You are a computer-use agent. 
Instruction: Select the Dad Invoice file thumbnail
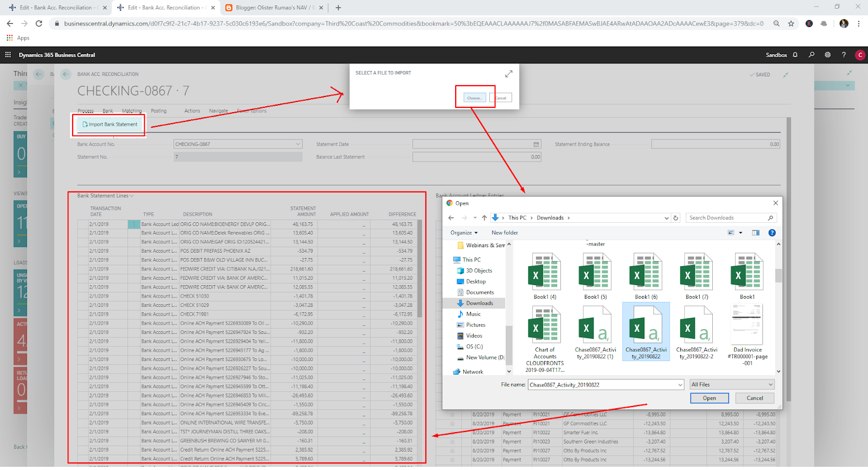[747, 336]
